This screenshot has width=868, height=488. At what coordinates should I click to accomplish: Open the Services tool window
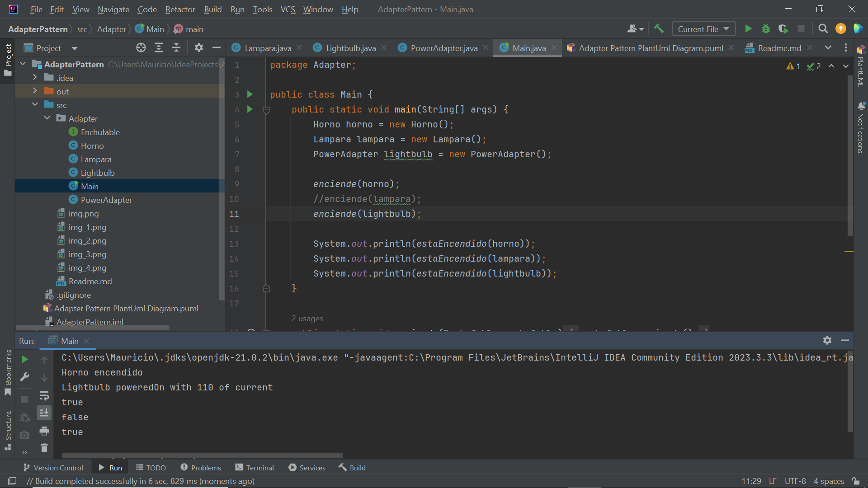pos(307,468)
